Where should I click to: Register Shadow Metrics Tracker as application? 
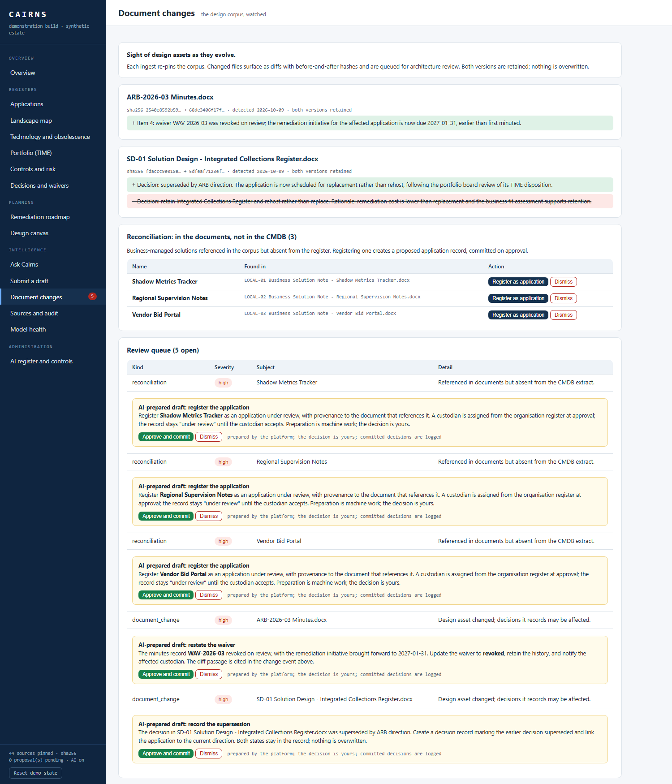click(518, 282)
